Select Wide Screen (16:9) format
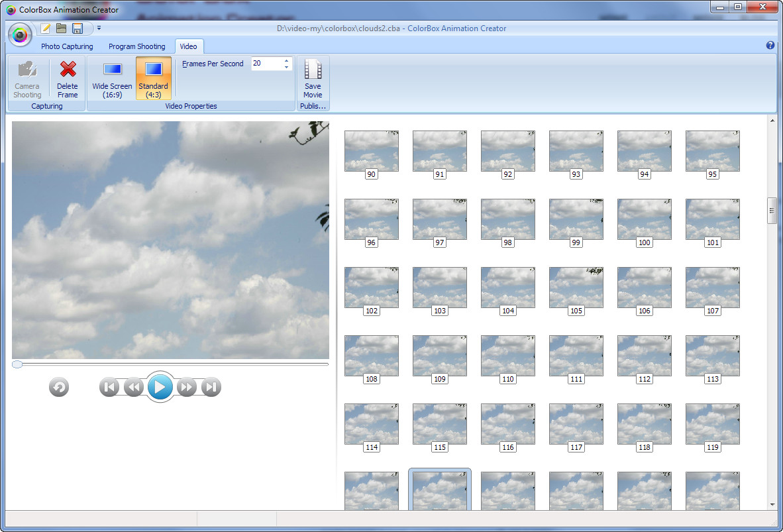This screenshot has width=783, height=532. 113,79
